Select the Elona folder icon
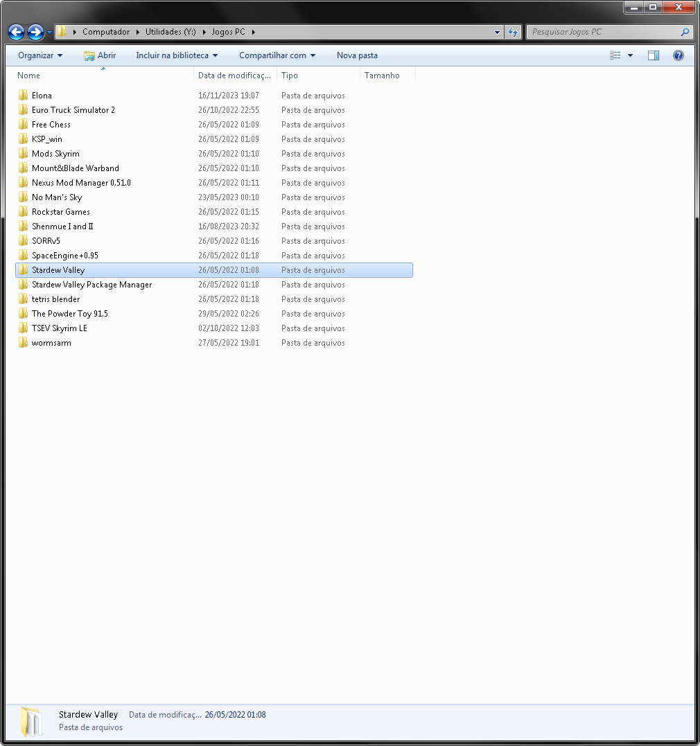 point(23,95)
